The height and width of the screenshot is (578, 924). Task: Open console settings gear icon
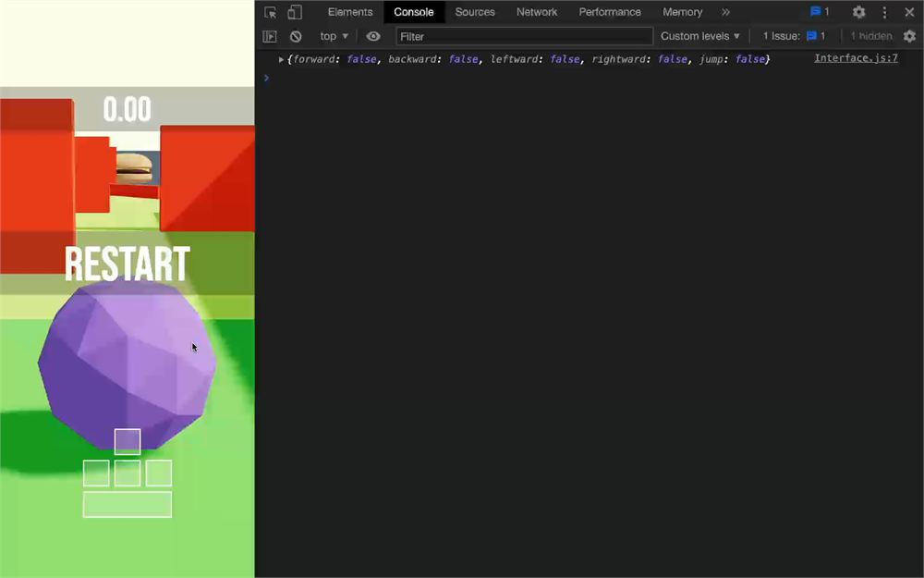coord(909,37)
